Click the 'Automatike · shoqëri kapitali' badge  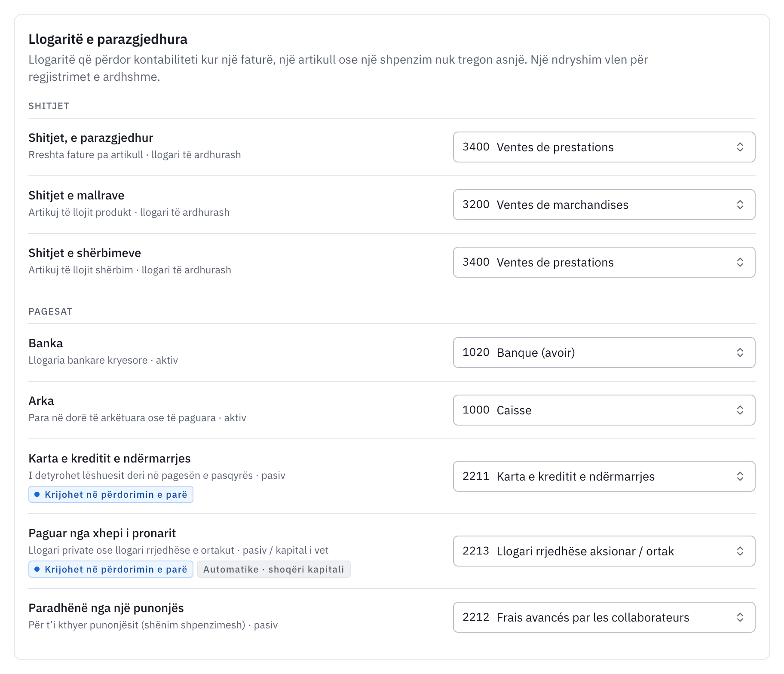pos(274,569)
